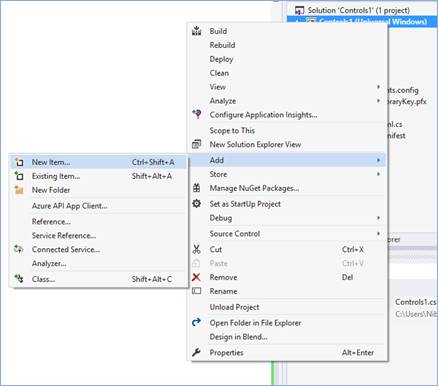Click the scissors Cut icon
Screen dimensions: 438x386
(197, 249)
